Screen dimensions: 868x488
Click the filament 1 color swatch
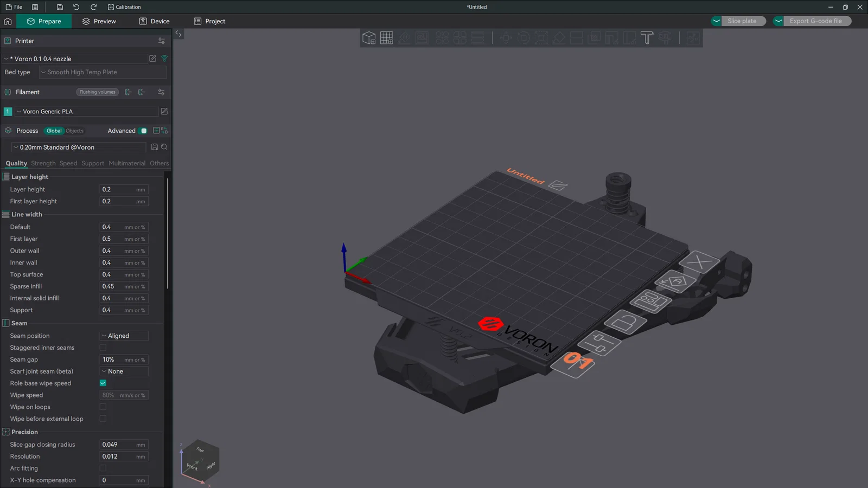pos(8,112)
